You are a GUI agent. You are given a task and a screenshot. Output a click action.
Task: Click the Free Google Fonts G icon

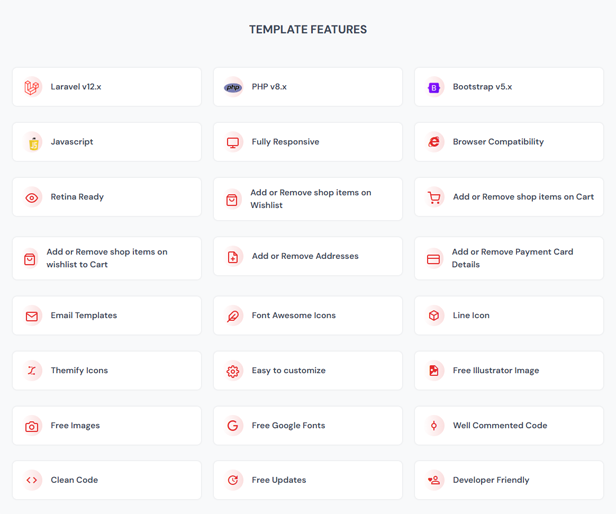(233, 425)
